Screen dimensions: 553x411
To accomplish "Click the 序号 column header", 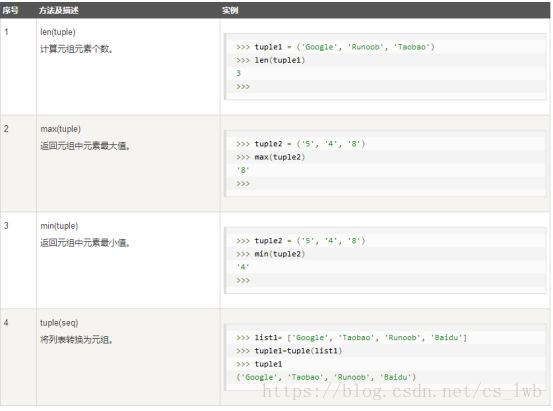I will [10, 11].
